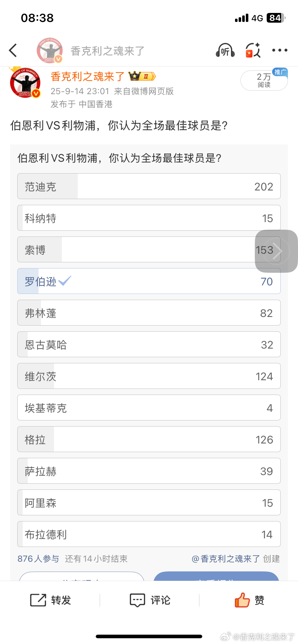
Task: Tap the back arrow icon
Action: pos(13,50)
